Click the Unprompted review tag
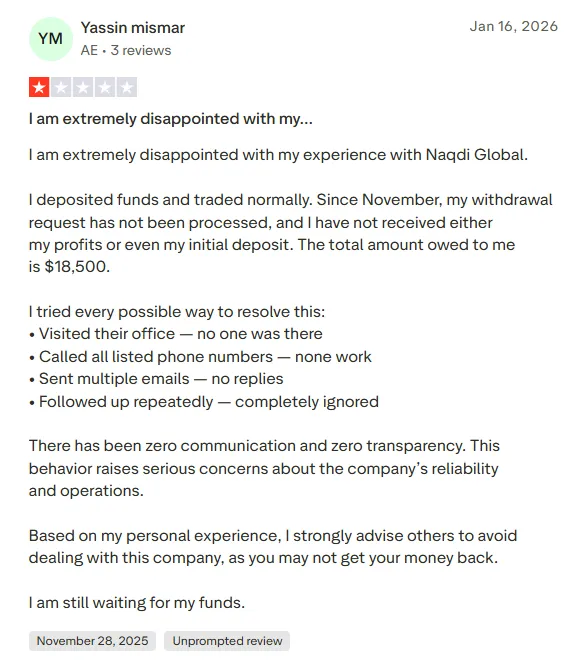Screen dimensions: 573x671 [227, 641]
